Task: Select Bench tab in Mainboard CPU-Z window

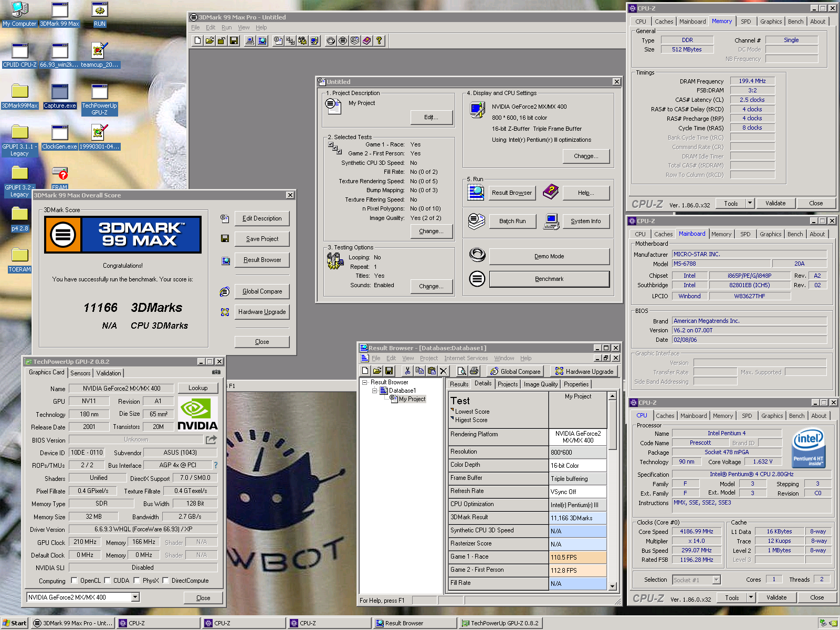Action: [x=795, y=234]
